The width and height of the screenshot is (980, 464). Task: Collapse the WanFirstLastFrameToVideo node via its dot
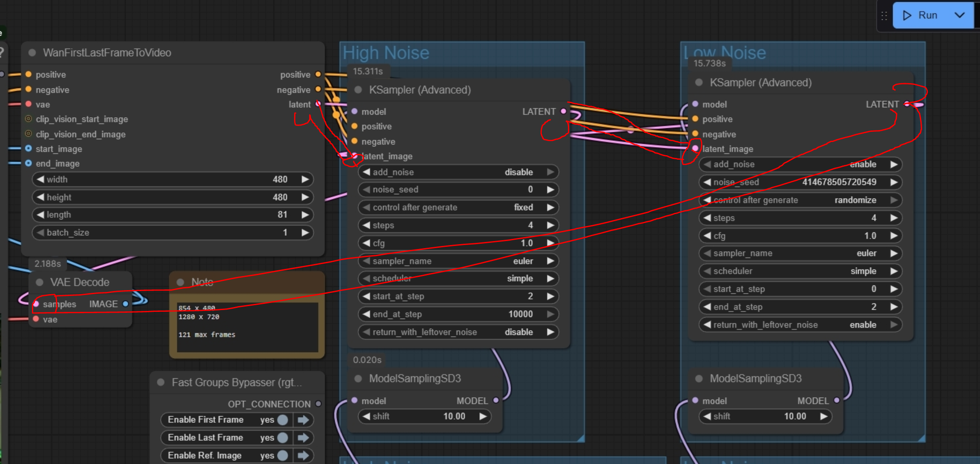(x=32, y=53)
